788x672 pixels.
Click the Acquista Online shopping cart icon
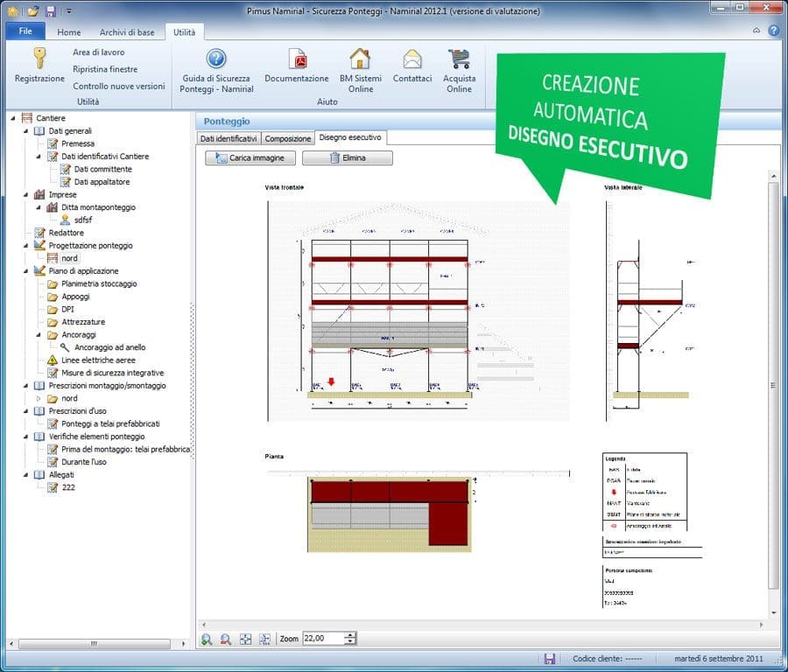pyautogui.click(x=460, y=59)
